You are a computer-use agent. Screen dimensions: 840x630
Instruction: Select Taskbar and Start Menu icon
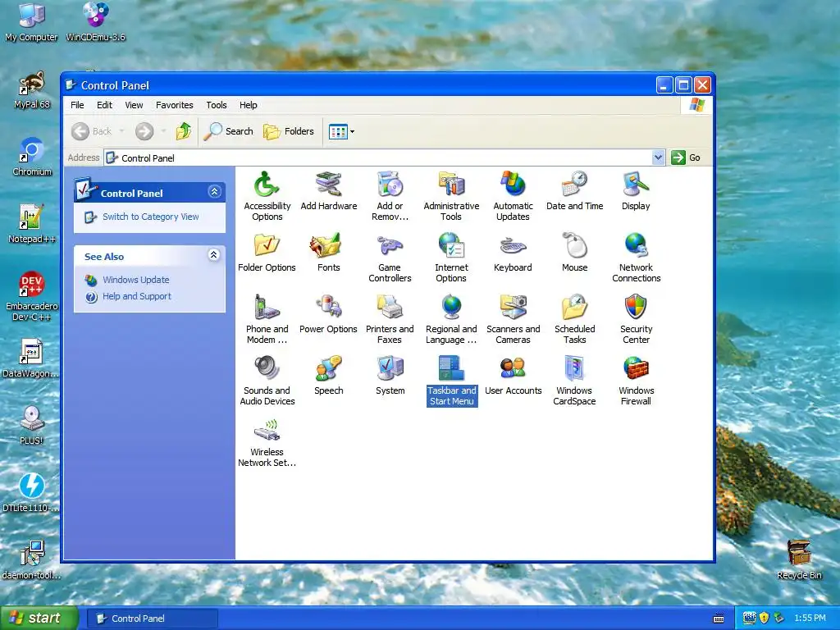pos(451,381)
